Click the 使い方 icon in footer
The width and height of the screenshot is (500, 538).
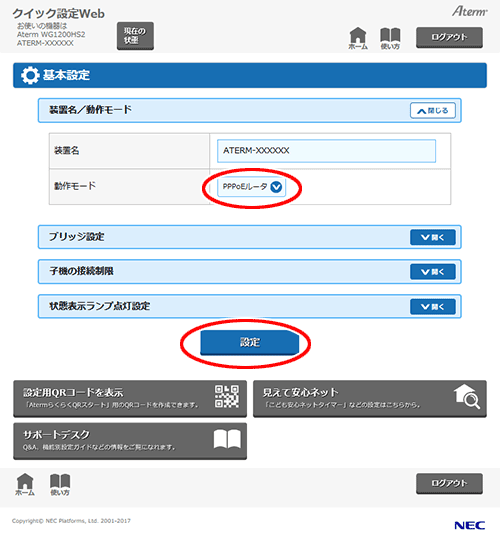click(60, 484)
